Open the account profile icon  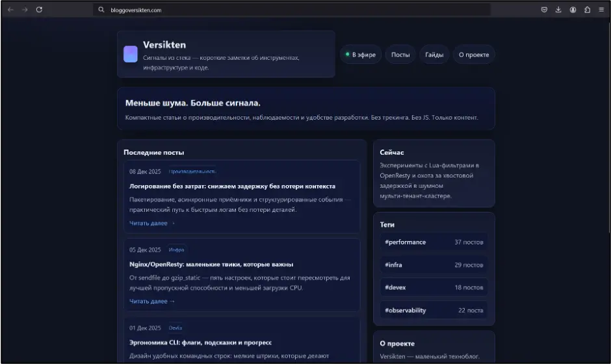tap(573, 10)
